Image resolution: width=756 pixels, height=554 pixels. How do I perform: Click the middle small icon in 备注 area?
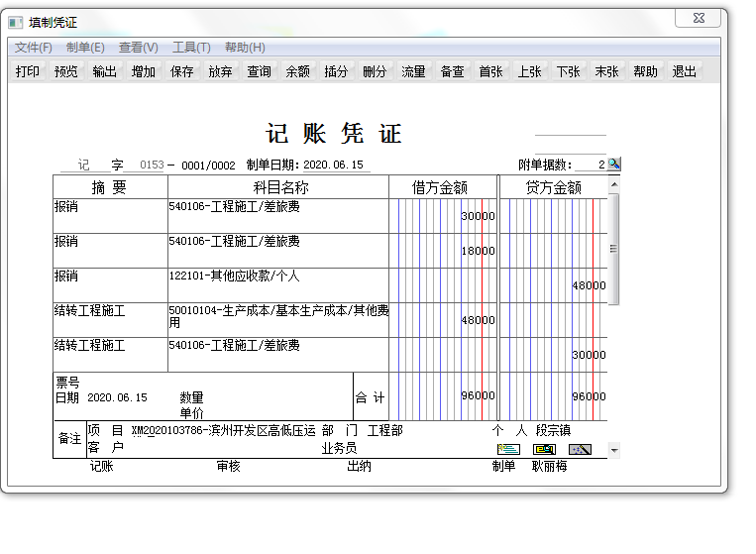544,449
